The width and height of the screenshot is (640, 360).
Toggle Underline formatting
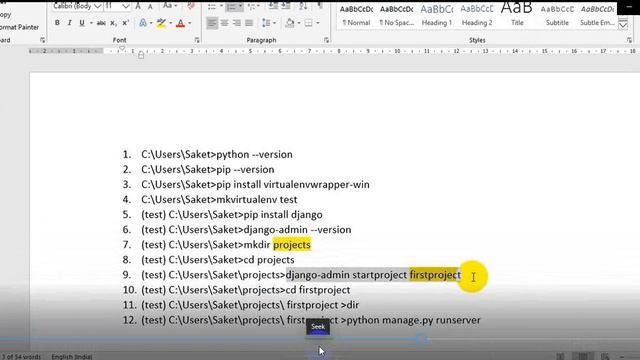(x=82, y=23)
